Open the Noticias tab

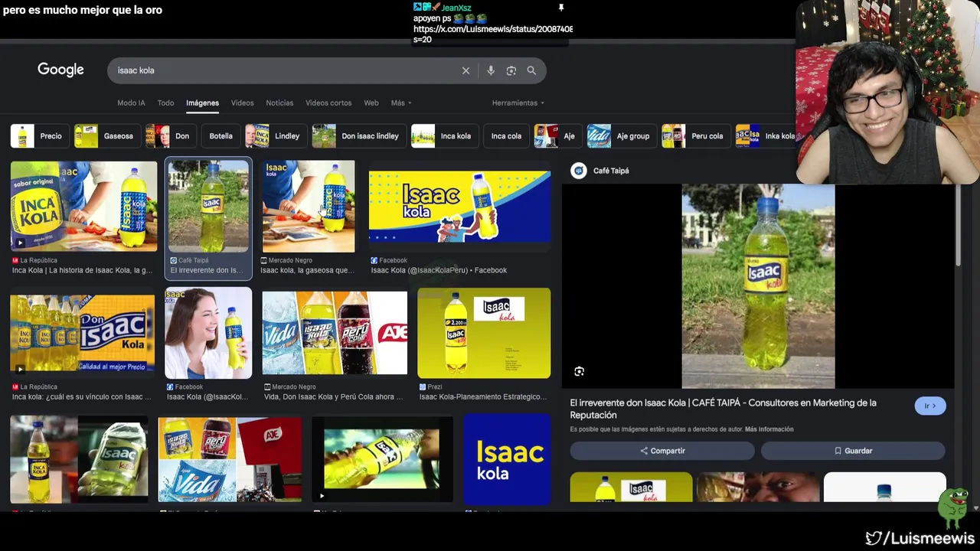click(x=279, y=103)
